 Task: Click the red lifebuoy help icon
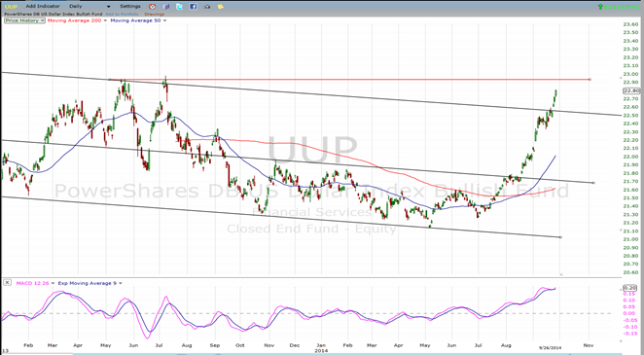tap(153, 7)
